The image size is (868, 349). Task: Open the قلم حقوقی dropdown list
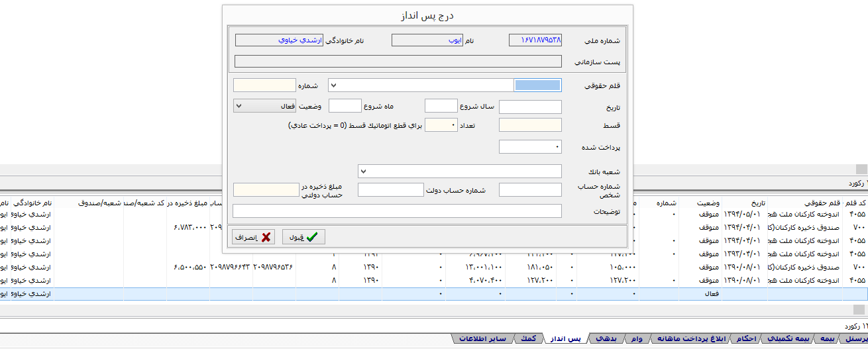333,85
